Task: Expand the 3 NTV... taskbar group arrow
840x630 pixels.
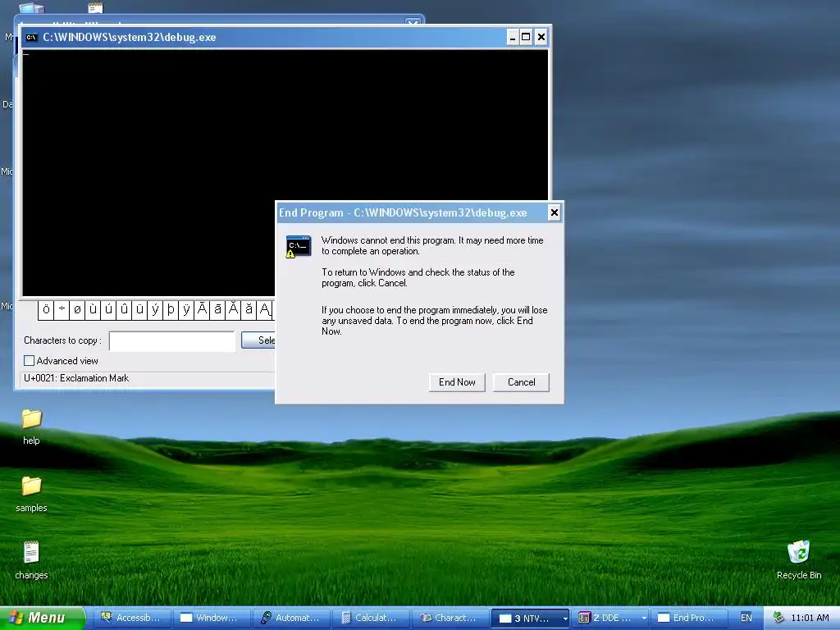Action: point(564,619)
